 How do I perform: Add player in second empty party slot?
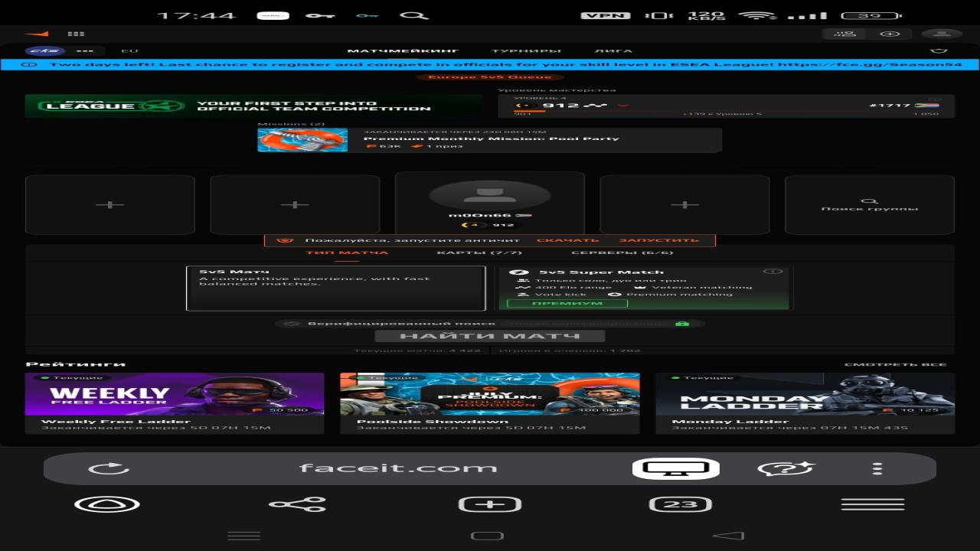coord(295,204)
